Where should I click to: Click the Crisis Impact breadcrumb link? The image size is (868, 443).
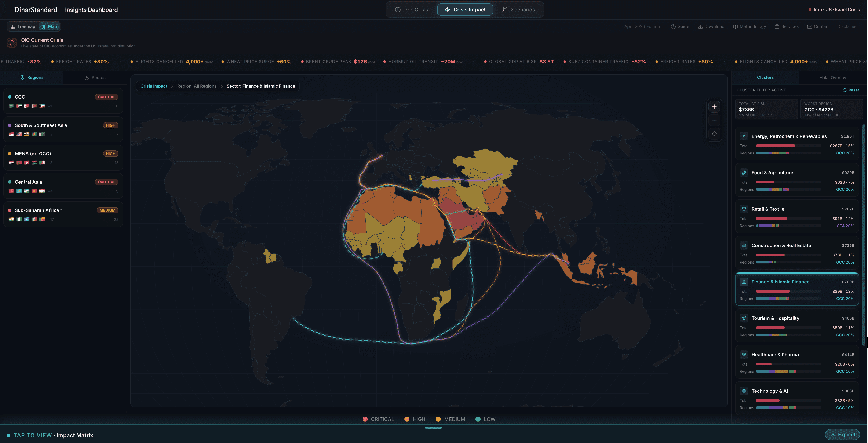(154, 86)
